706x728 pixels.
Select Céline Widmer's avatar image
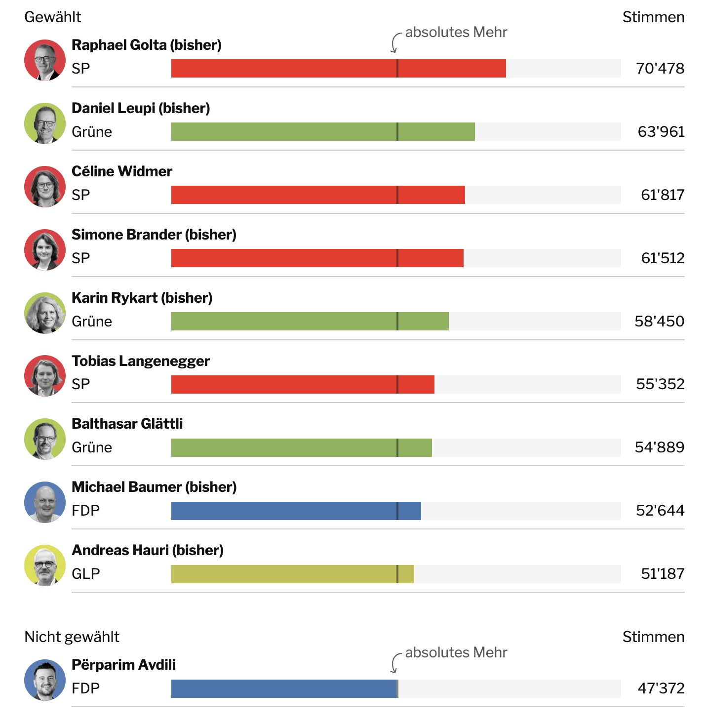point(45,187)
